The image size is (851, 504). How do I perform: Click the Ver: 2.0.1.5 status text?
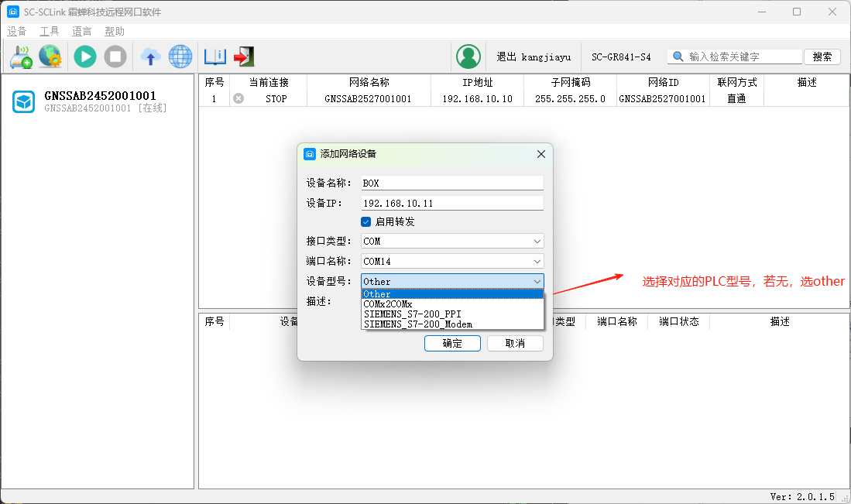pos(802,496)
